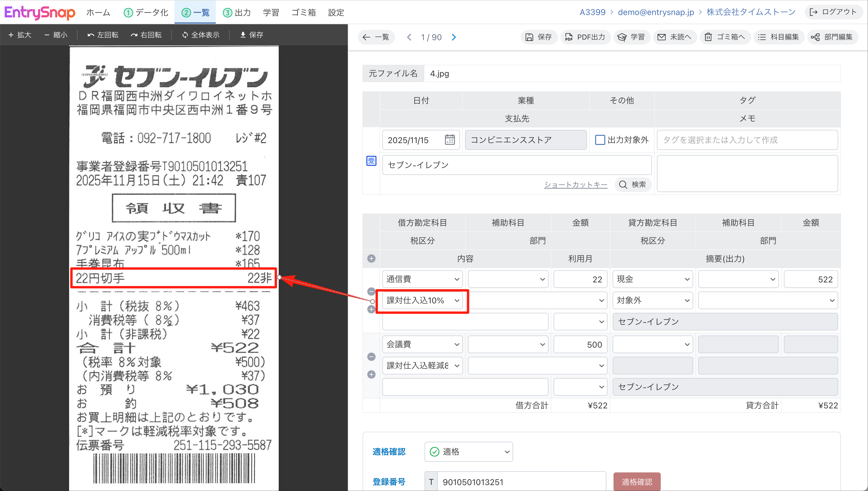The height and width of the screenshot is (491, 868).
Task: Open the 設定 navigation menu
Action: pyautogui.click(x=336, y=12)
